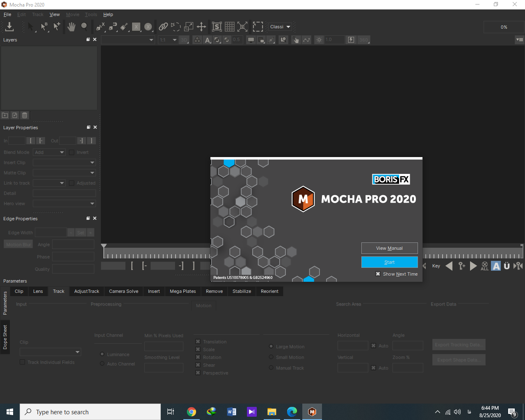525x420 pixels.
Task: Click the Start button on splash screen
Action: pyautogui.click(x=389, y=262)
